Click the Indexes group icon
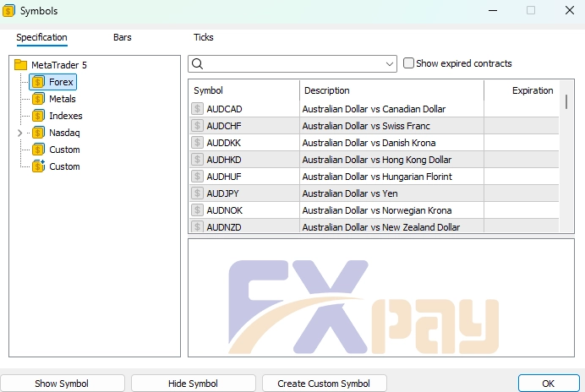The image size is (585, 392). coord(38,116)
